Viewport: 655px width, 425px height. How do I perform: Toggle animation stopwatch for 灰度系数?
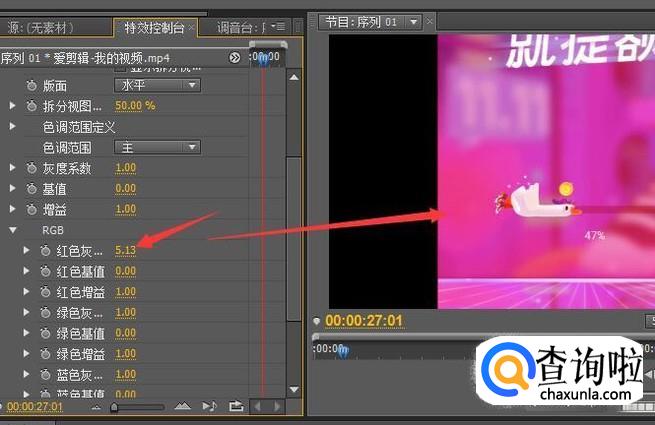point(32,168)
